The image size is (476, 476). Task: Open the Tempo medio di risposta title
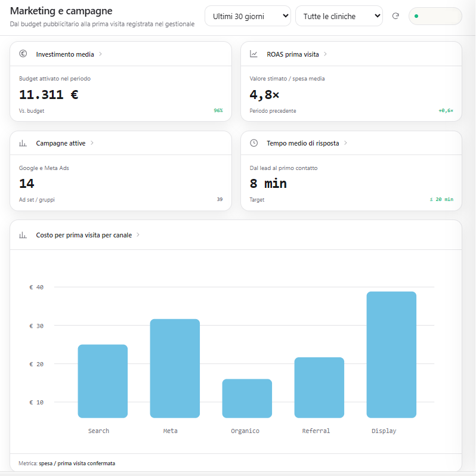coord(302,143)
